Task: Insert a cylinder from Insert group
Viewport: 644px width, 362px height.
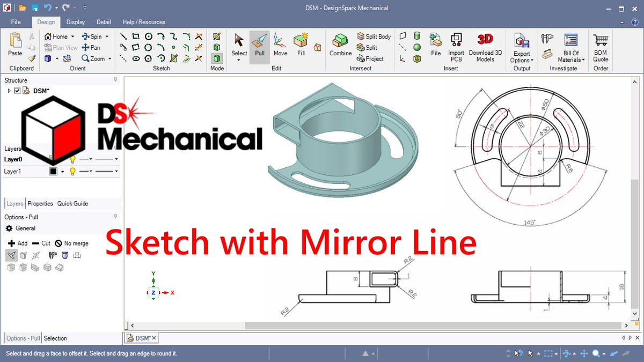Action: (416, 36)
